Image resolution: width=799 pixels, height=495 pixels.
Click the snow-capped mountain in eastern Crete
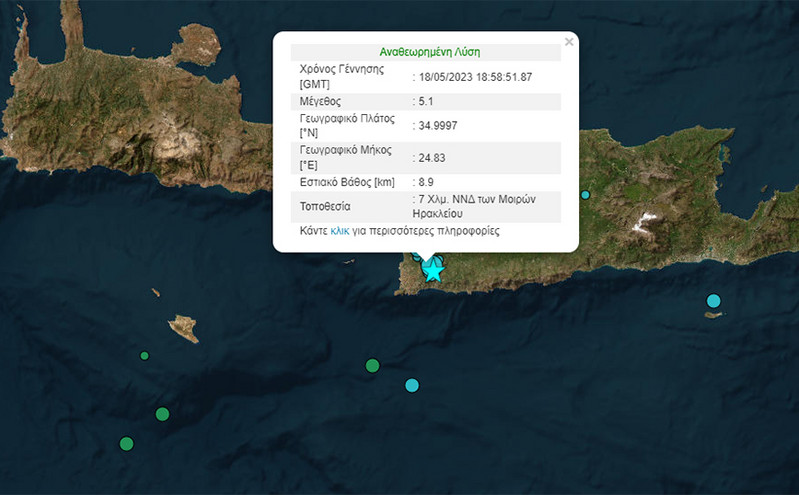coord(652,219)
